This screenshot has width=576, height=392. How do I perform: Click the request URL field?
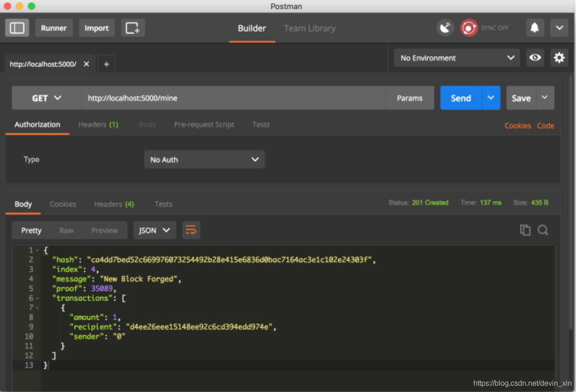[233, 98]
